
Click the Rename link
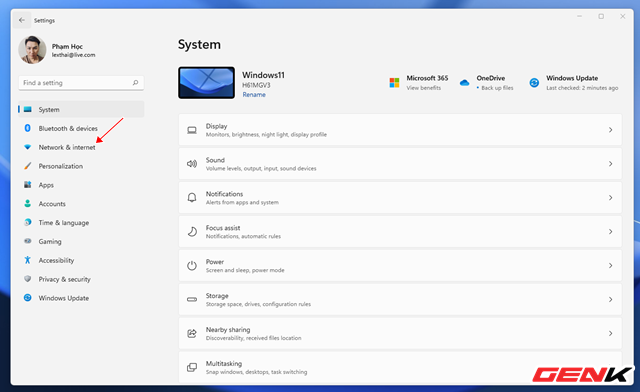[254, 95]
